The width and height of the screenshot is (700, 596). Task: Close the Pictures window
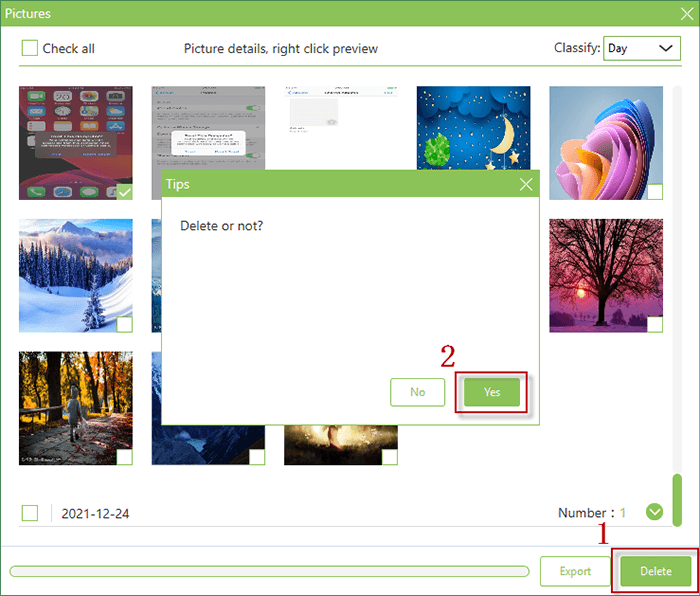click(687, 13)
